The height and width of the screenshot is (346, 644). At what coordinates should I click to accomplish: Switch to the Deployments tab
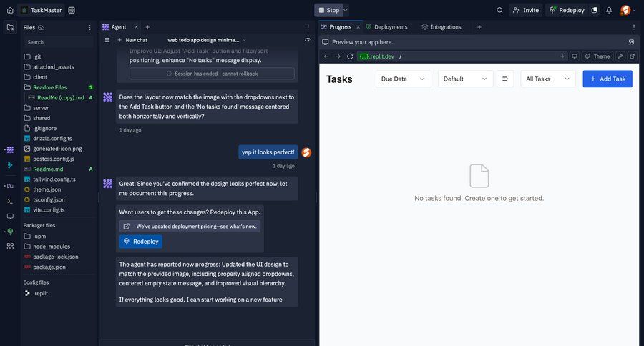pyautogui.click(x=387, y=27)
